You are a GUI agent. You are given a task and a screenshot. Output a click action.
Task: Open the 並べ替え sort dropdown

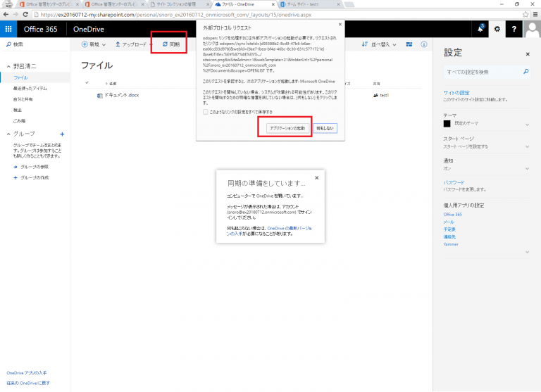(379, 44)
